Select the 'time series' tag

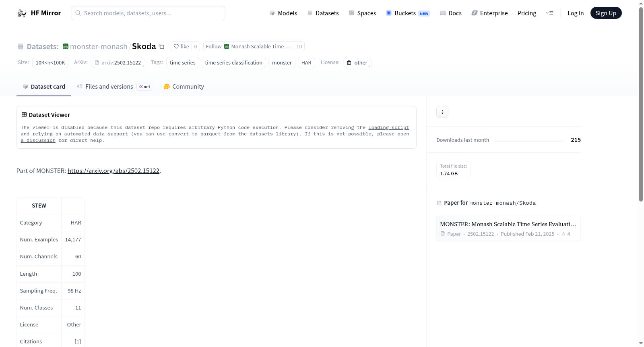point(183,62)
